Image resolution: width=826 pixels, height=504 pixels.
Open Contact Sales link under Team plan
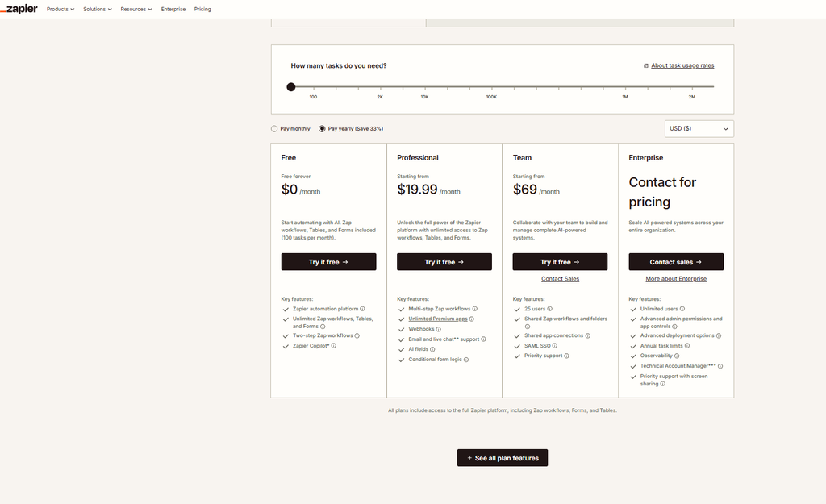(x=560, y=279)
